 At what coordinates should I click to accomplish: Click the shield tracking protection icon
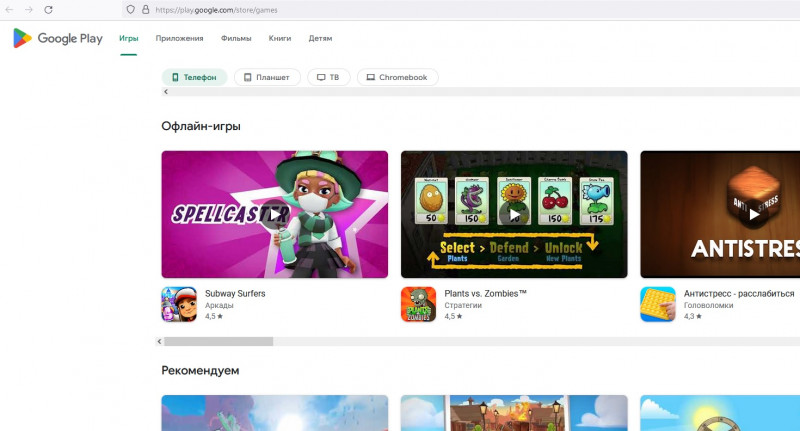131,10
